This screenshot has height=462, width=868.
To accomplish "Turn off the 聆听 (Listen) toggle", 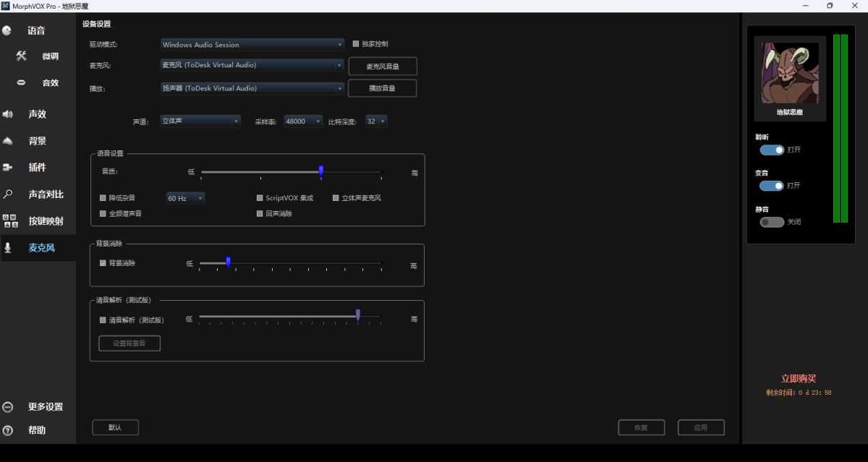I will [x=771, y=150].
